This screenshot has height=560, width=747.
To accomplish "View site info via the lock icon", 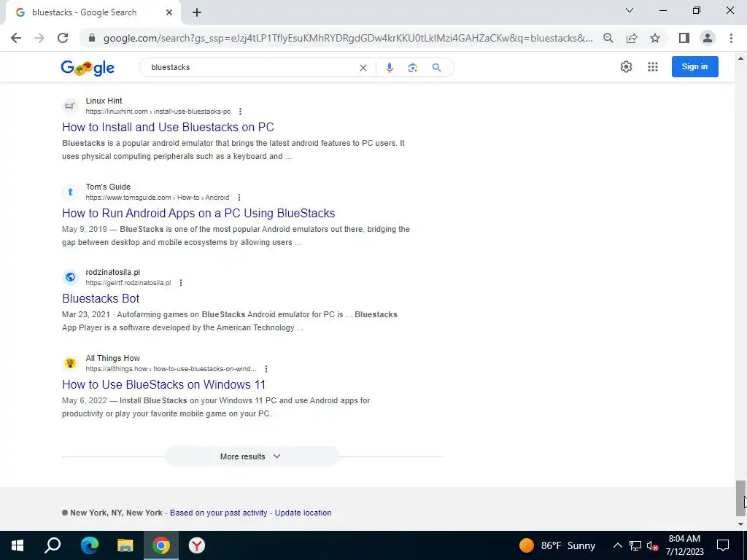I will point(92,38).
